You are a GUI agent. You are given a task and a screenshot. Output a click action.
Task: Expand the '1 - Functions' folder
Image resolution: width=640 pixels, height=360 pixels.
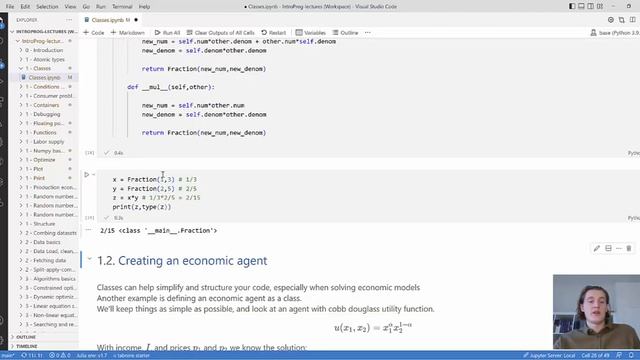tap(44, 132)
